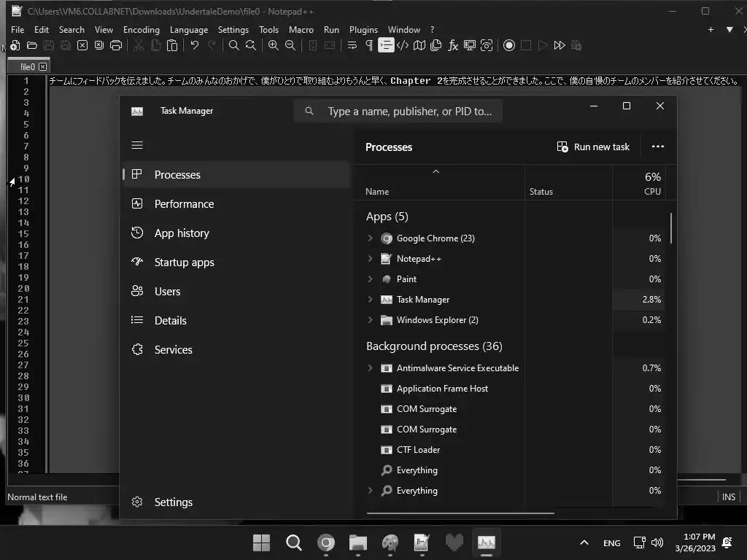The image size is (747, 560).
Task: Close the file0 tab with its X
Action: point(43,66)
